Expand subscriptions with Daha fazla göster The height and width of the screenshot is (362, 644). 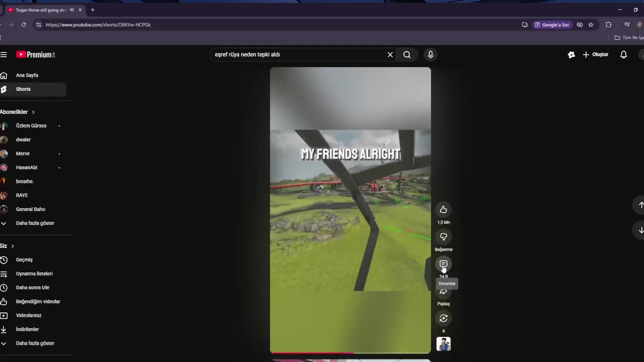(33, 223)
